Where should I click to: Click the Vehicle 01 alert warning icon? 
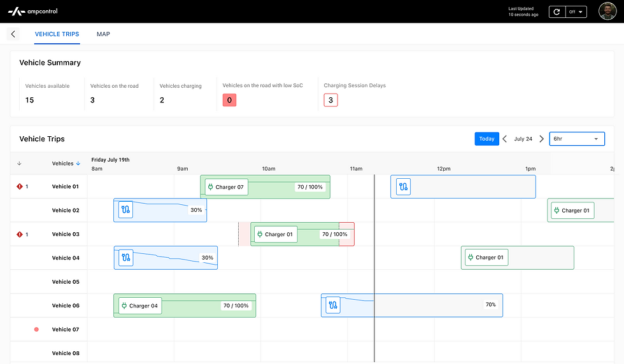pos(20,186)
